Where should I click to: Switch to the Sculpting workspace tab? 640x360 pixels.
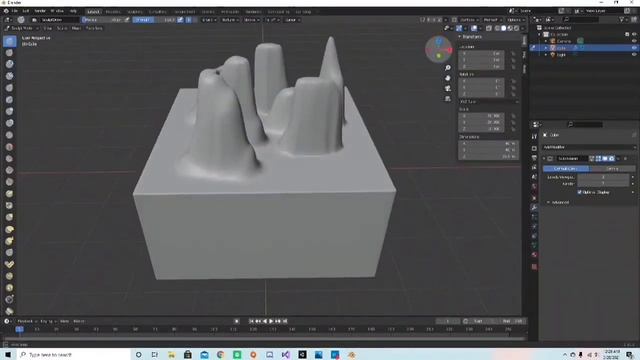point(136,12)
